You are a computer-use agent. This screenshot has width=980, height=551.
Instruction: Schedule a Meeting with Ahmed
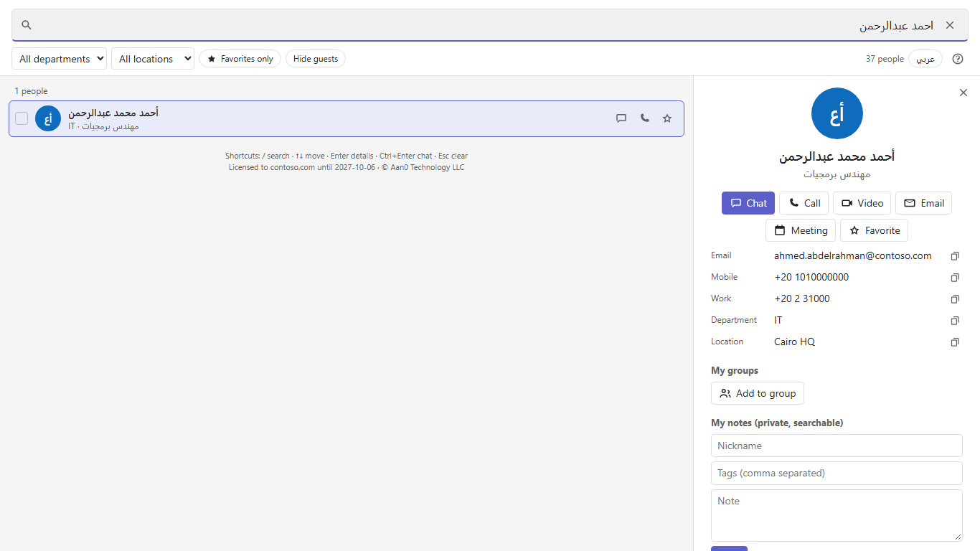coord(801,230)
